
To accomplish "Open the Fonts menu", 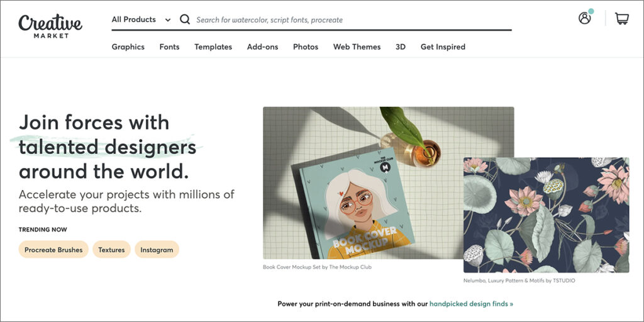I will pyautogui.click(x=169, y=47).
